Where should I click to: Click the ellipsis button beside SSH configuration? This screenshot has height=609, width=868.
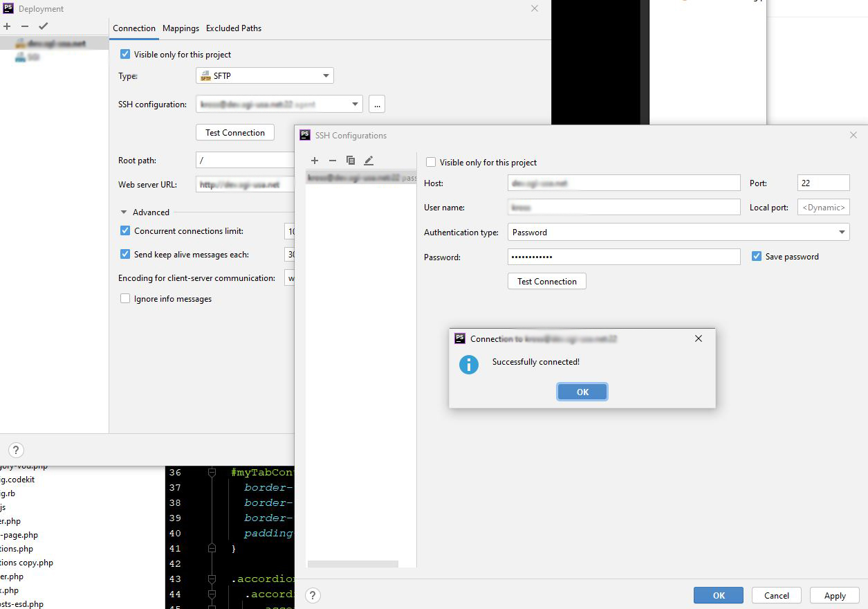click(x=377, y=104)
